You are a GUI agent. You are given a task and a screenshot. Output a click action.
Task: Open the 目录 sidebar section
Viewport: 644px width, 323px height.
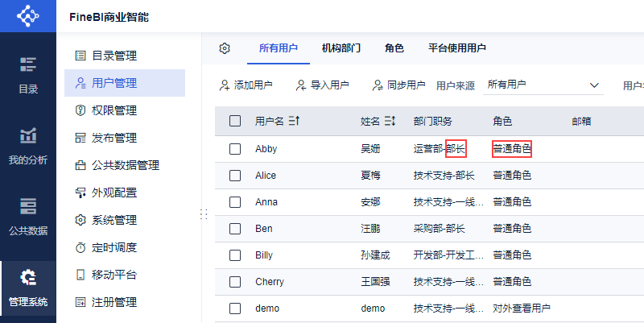(27, 75)
